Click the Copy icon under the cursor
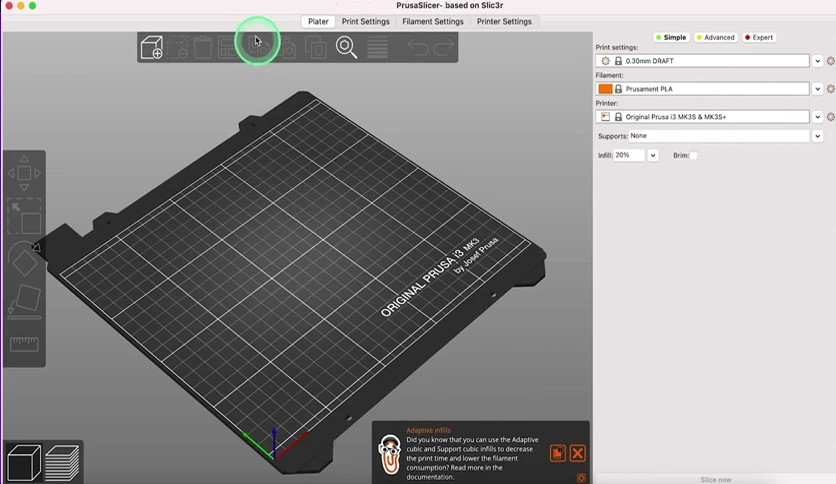Screen dimensions: 836x484 click(x=259, y=47)
